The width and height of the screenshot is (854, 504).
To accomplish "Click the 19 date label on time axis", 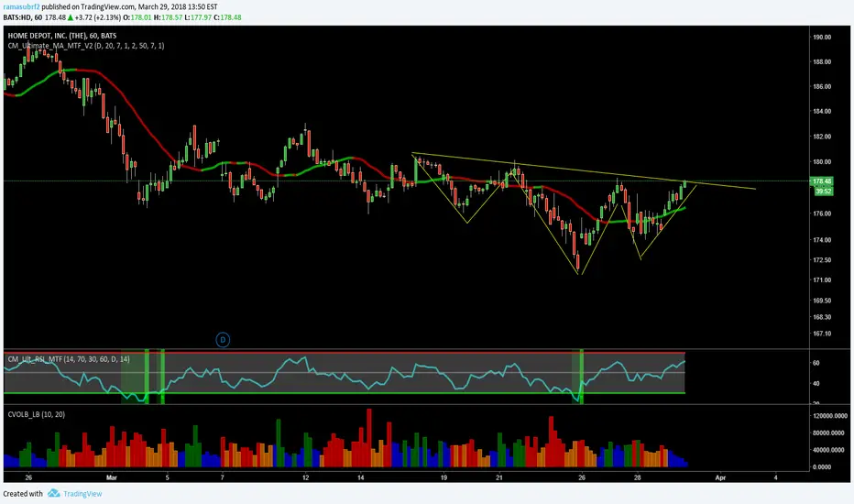I will 443,477.
